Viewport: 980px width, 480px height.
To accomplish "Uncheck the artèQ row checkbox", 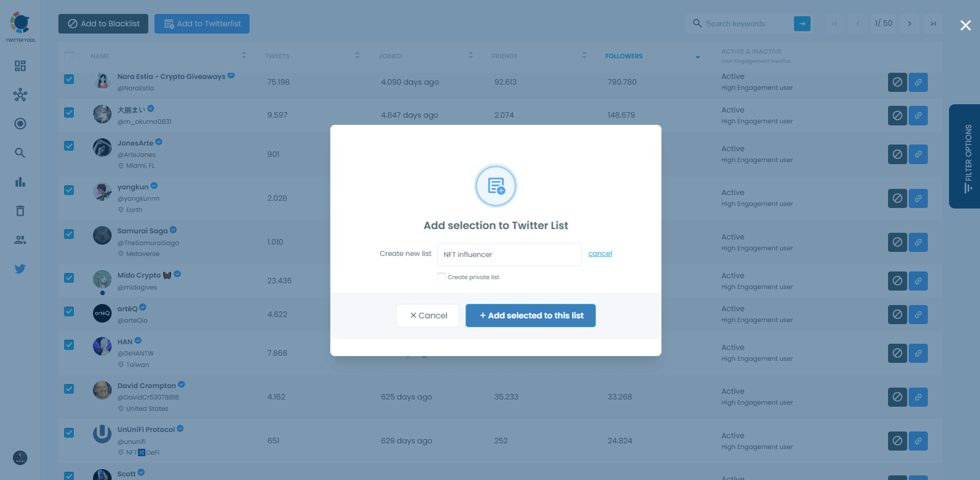I will [69, 311].
